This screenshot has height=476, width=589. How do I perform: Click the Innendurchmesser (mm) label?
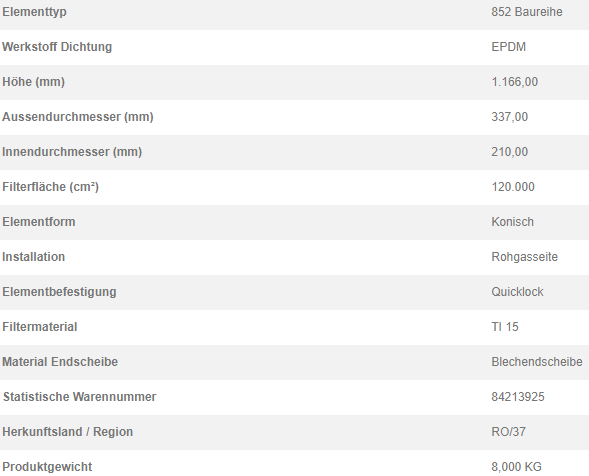coord(72,152)
